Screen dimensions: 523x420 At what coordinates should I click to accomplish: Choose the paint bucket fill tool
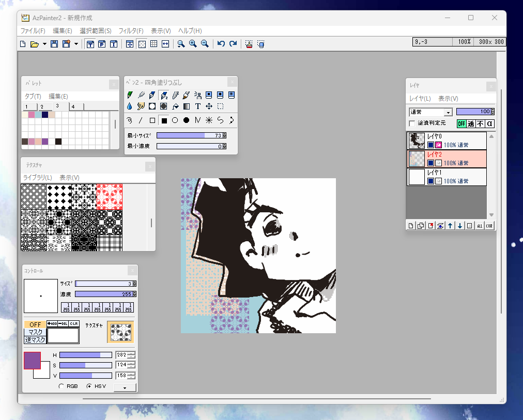point(175,106)
